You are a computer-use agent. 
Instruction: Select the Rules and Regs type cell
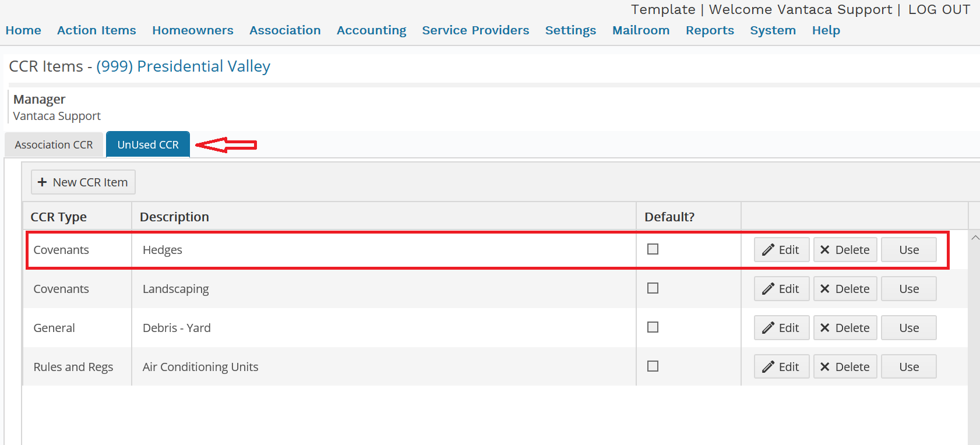click(x=77, y=367)
